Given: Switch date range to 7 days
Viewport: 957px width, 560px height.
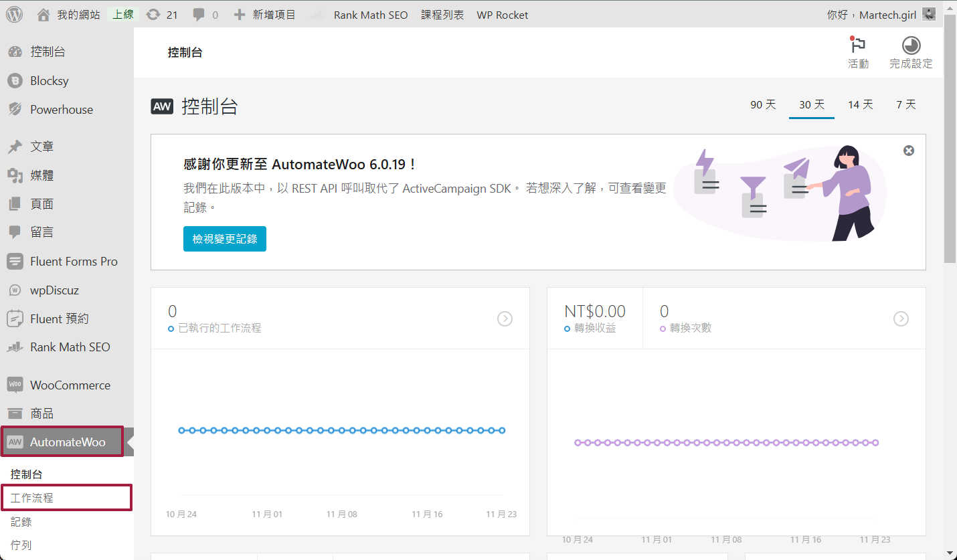Looking at the screenshot, I should [906, 105].
